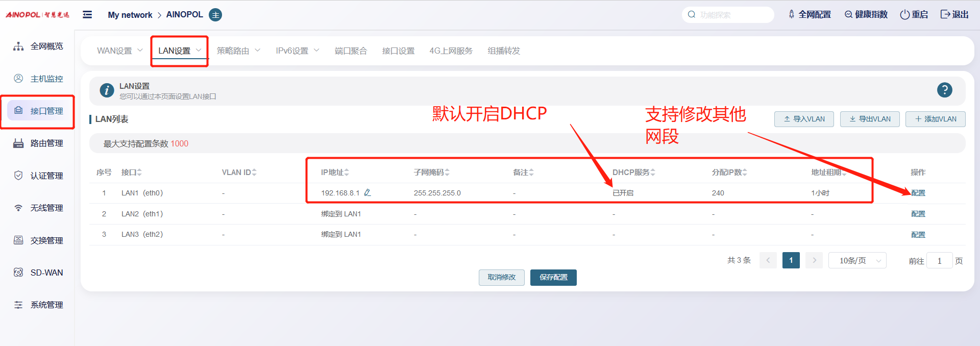980x346 pixels.
Task: Expand the 策略路由 dropdown tab
Action: tap(238, 51)
